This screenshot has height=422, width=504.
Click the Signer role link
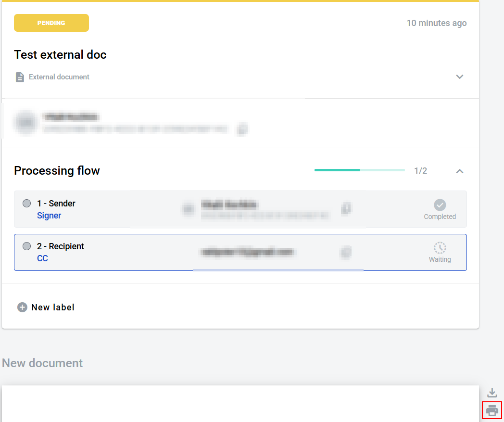(49, 216)
